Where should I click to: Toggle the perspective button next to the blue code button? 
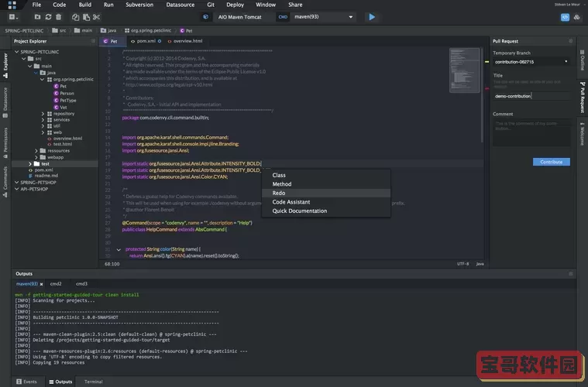576,17
